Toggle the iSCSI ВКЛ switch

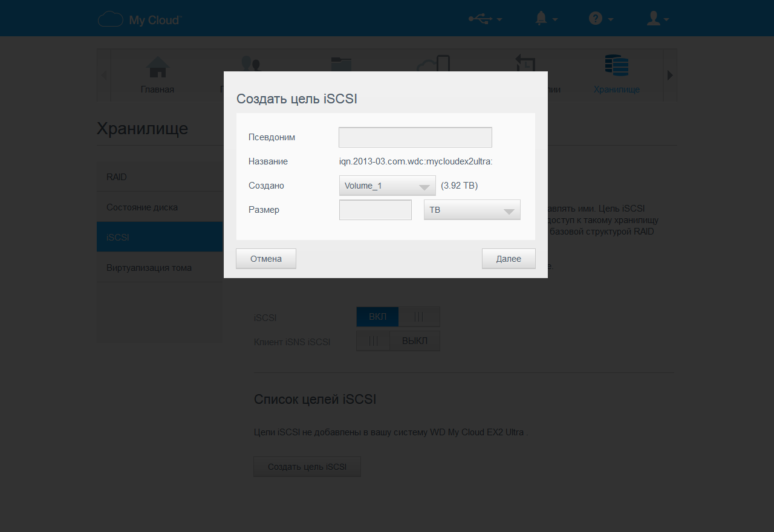pos(398,317)
